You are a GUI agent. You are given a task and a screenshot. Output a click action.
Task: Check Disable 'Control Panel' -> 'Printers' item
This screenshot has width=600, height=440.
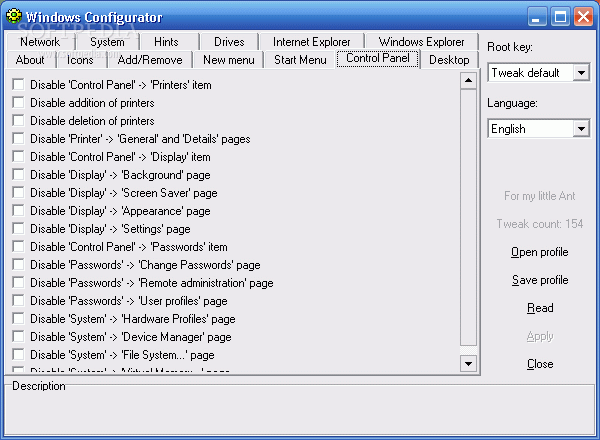tap(18, 85)
